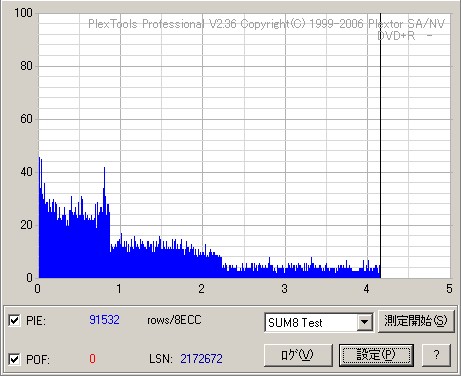Click the SUM8 Test combo box text

click(x=295, y=323)
